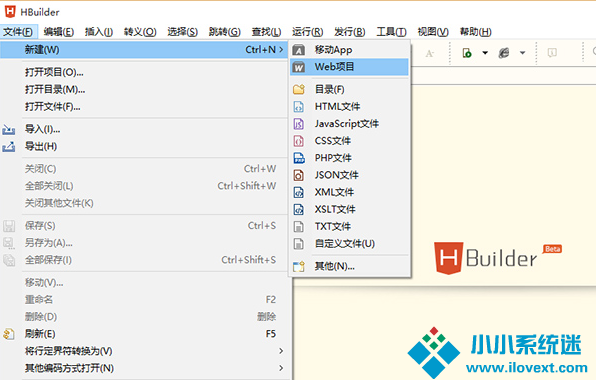Click the 导入 import icon
This screenshot has height=384, width=596.
(9, 130)
